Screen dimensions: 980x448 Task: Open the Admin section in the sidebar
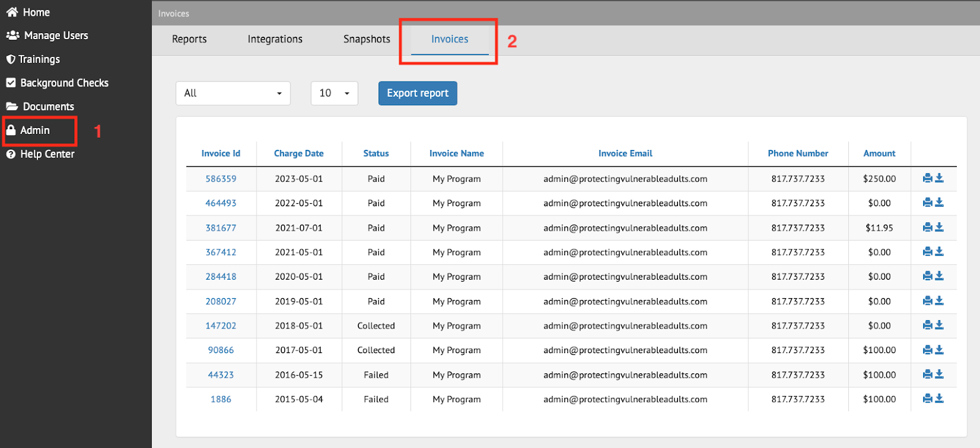(x=35, y=130)
